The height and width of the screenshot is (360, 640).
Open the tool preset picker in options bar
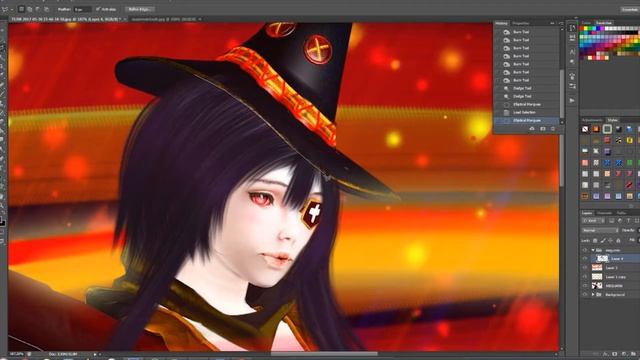[x=7, y=9]
